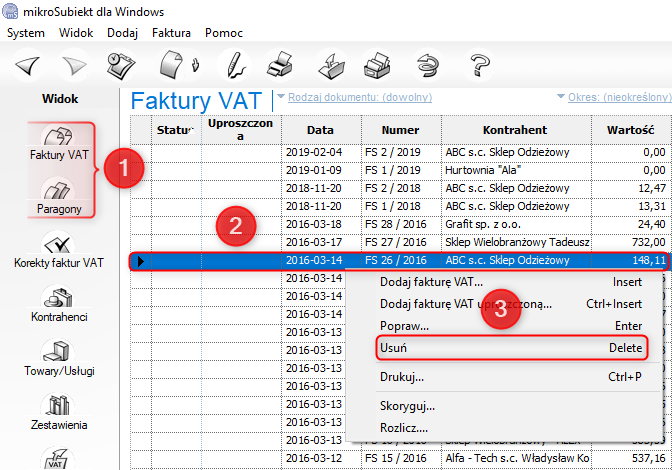The height and width of the screenshot is (470, 672).
Task: Expand the arrow before Rodzaj dokumentu
Action: point(281,96)
